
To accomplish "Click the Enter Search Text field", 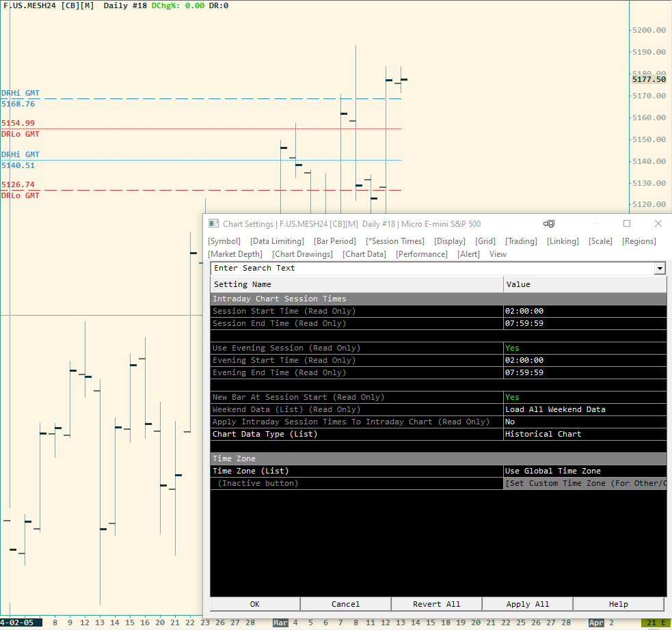I will (x=433, y=269).
